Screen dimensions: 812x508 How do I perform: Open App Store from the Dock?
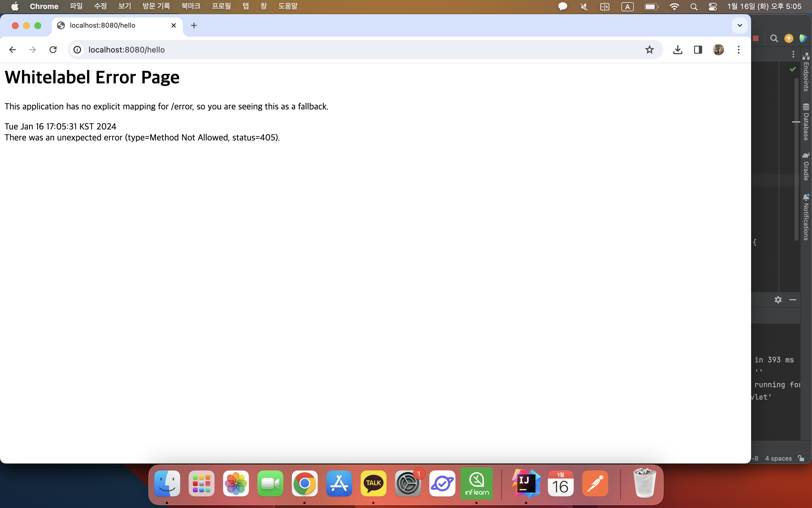click(339, 483)
